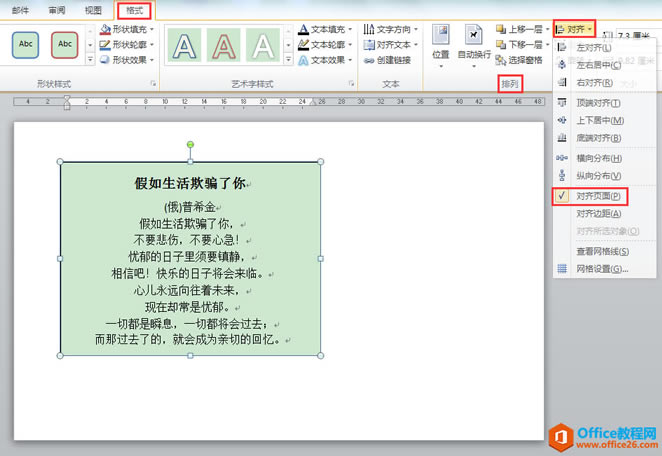Choose 横向分布(H) distribute horizontally
This screenshot has width=662, height=456.
tap(605, 158)
